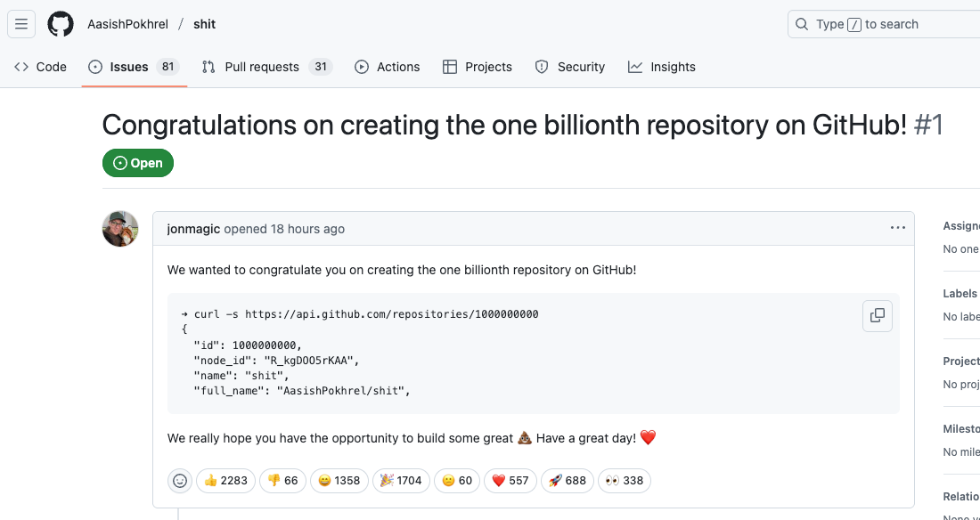Open the hamburger navigation menu

point(21,24)
